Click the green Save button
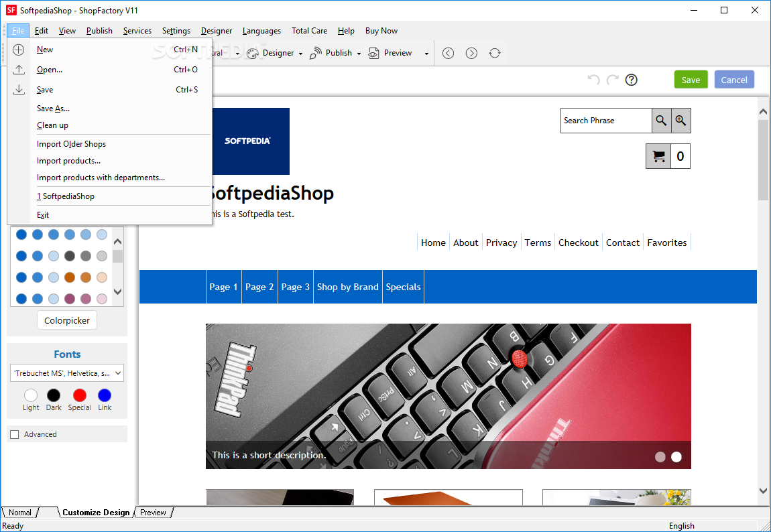This screenshot has width=771, height=532. (x=691, y=80)
